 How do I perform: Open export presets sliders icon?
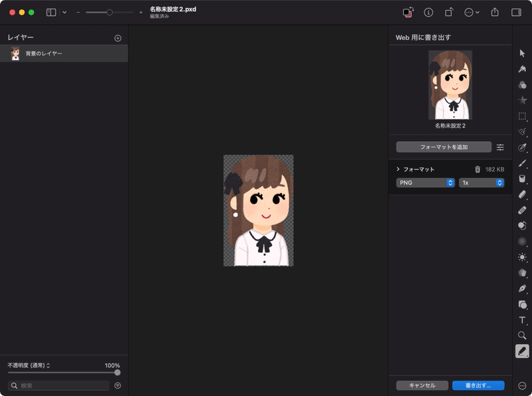pos(500,147)
